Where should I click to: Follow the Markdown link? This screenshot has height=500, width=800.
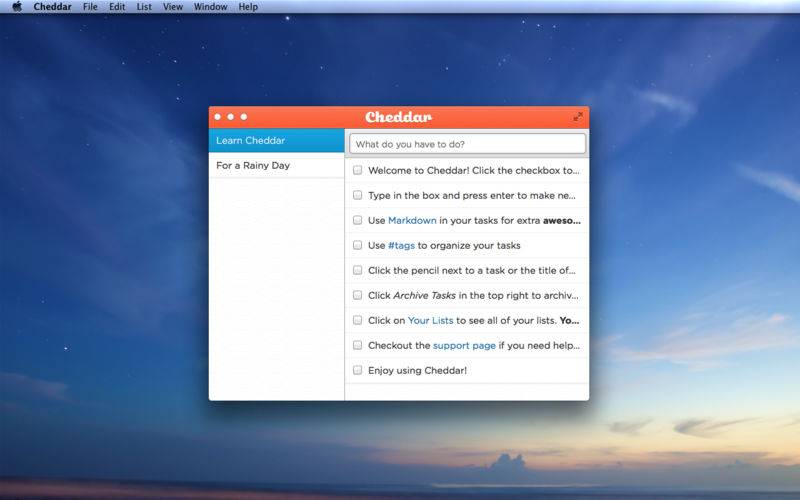click(x=412, y=220)
